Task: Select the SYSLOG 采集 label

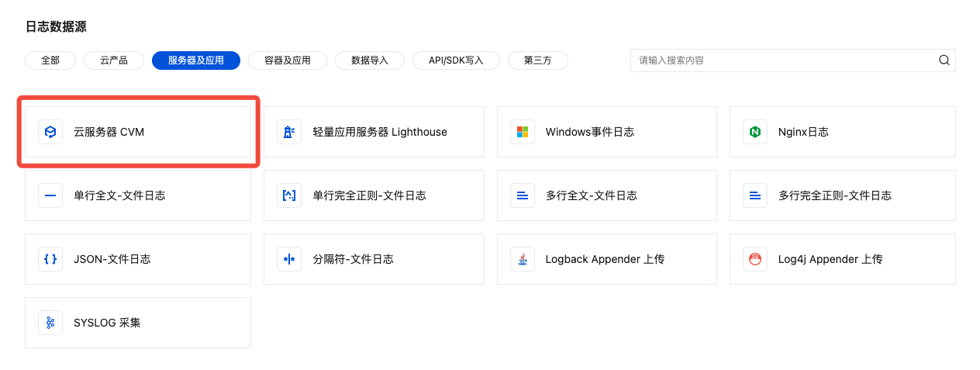Action: 108,323
